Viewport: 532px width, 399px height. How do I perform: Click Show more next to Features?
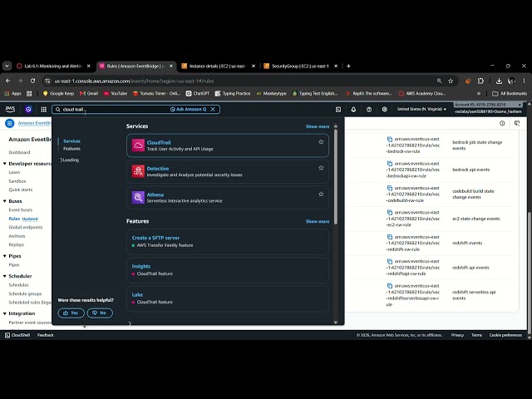coord(318,221)
